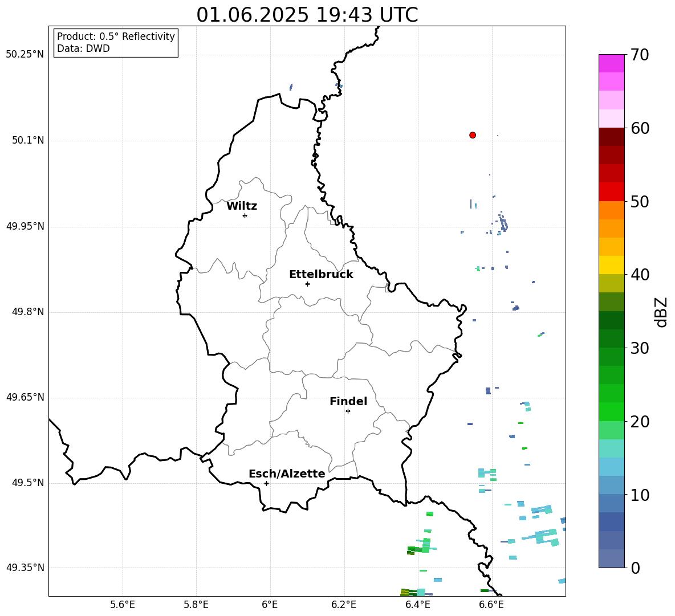Click the Esch/Alzette station label
The image size is (675, 616).
(x=287, y=474)
